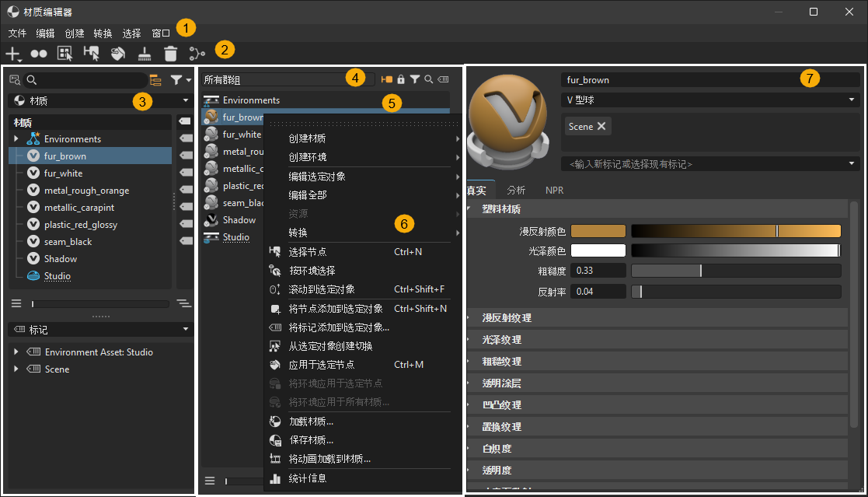
Task: Select the Shadow material in the tree
Action: [x=61, y=259]
